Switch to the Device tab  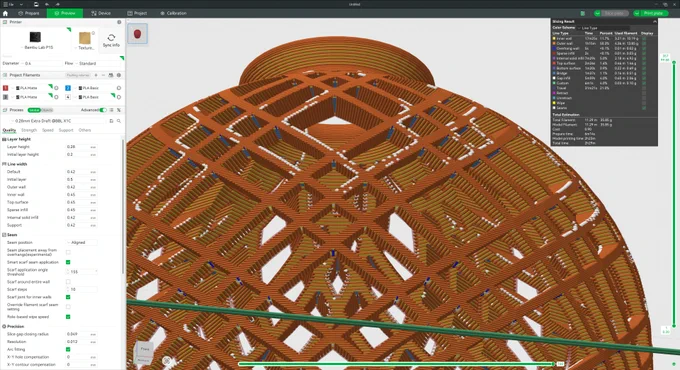click(101, 13)
